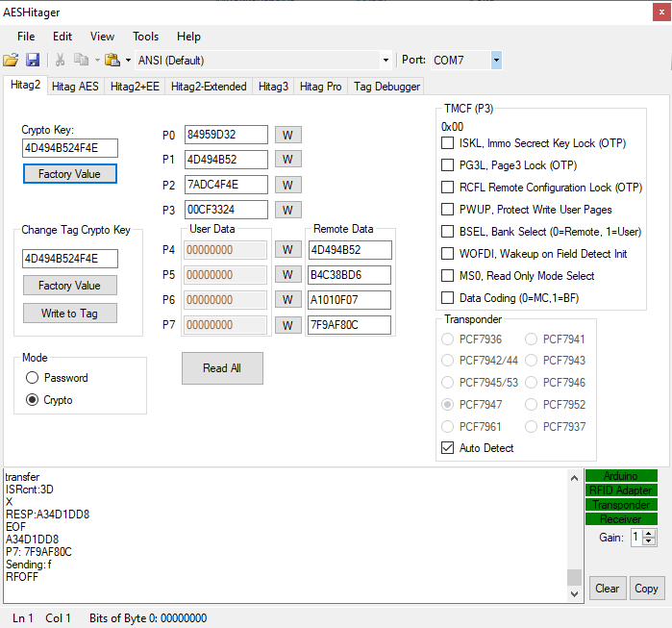Open the File menu
The image size is (672, 628).
coord(26,37)
